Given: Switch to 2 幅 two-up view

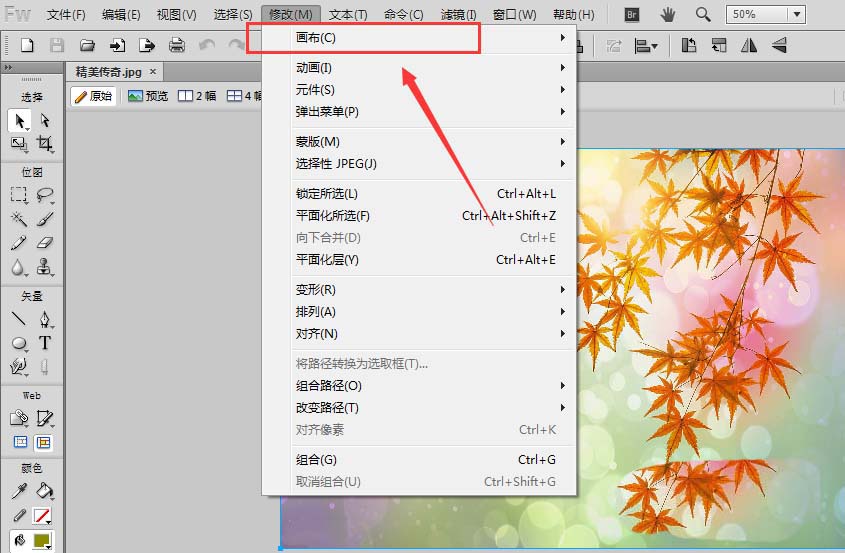Looking at the screenshot, I should click(x=197, y=96).
